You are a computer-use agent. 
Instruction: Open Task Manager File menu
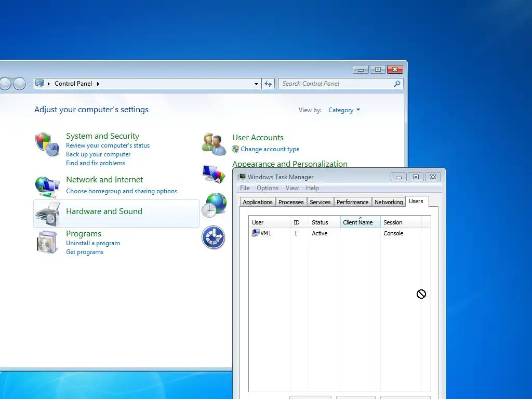click(245, 188)
